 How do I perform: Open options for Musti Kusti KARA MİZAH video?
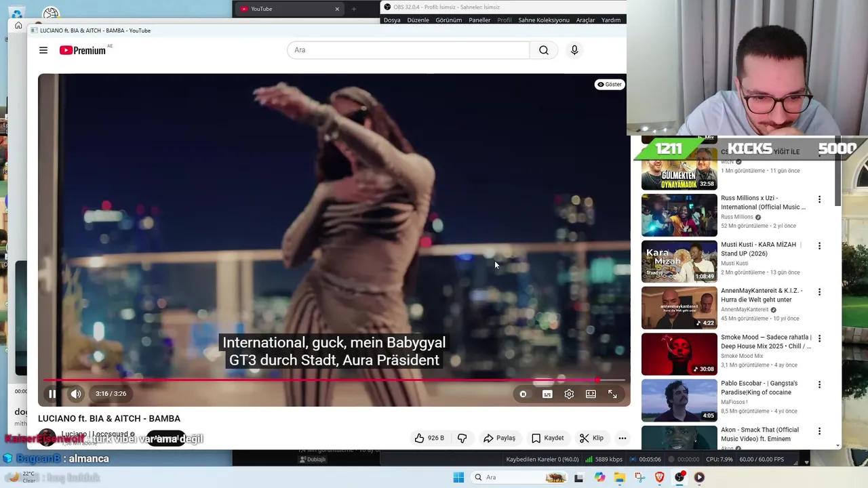click(819, 245)
